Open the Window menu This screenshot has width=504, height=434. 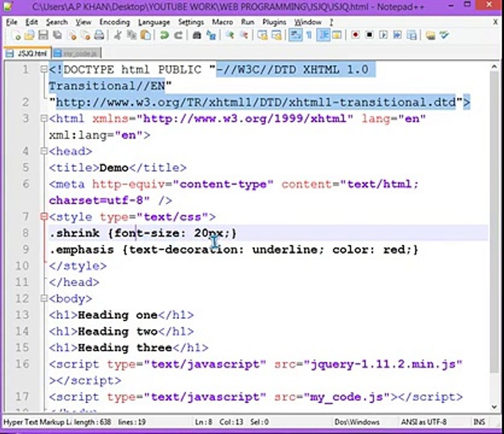pyautogui.click(x=307, y=22)
